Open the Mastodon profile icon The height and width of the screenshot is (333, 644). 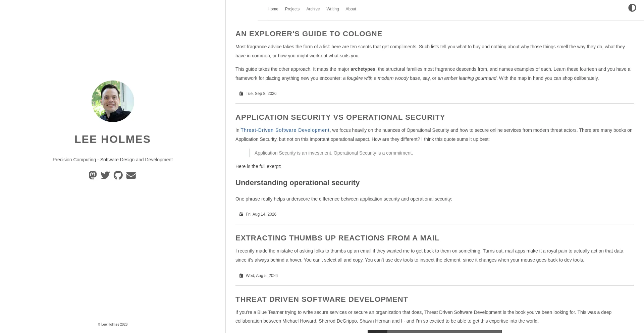(x=93, y=175)
